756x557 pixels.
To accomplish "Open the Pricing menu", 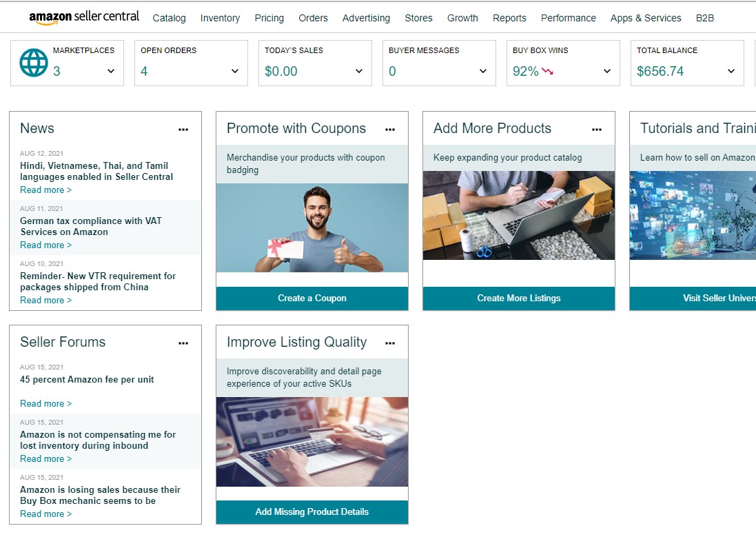I will coord(269,18).
